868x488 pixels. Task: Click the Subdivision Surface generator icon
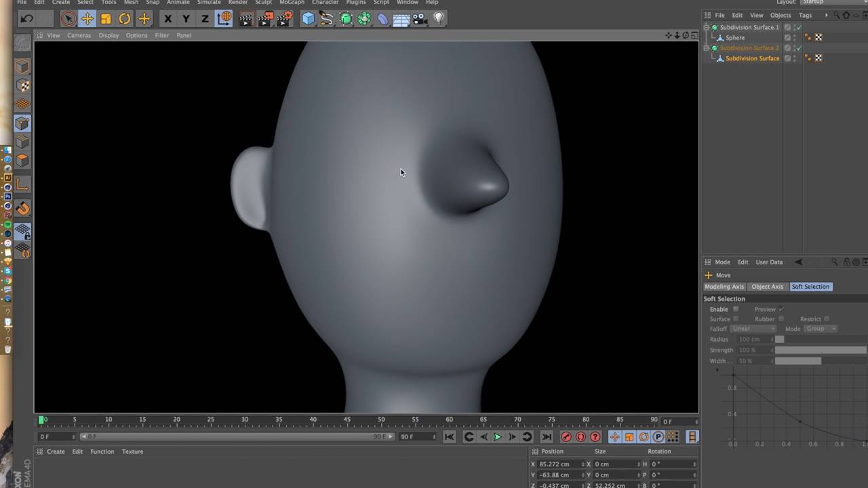(346, 19)
